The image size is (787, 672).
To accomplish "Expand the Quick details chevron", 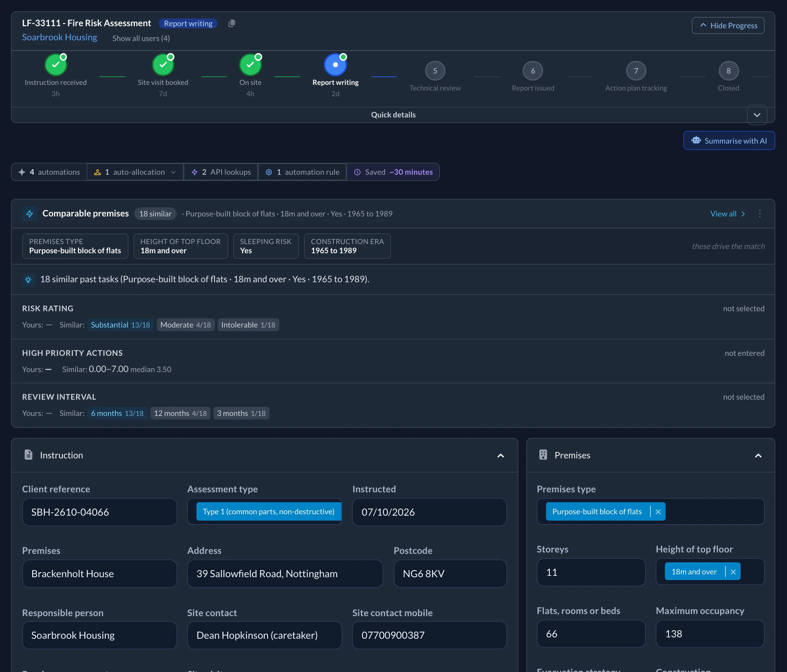I will (x=757, y=115).
